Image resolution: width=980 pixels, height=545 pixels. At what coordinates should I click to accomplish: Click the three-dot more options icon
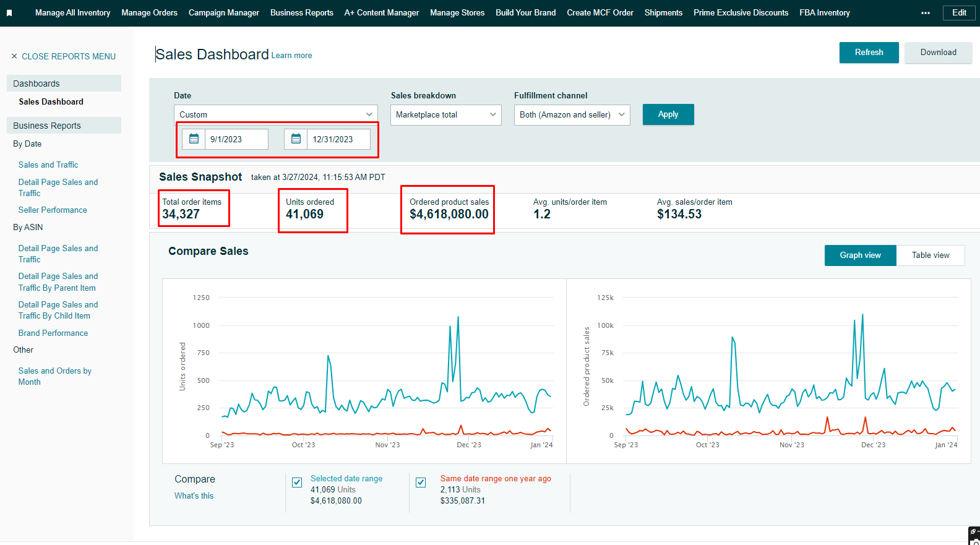925,13
